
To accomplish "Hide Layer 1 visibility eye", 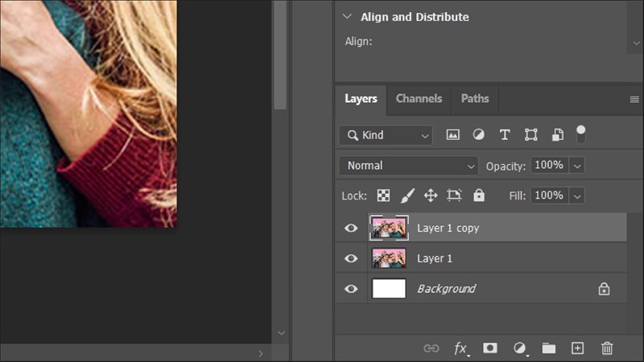I will click(351, 258).
